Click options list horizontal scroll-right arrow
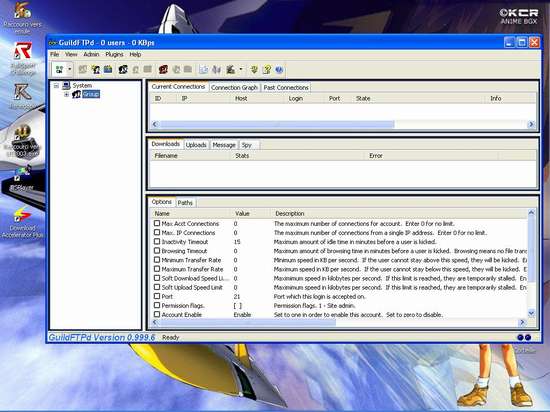This screenshot has width=550, height=412. click(522, 322)
